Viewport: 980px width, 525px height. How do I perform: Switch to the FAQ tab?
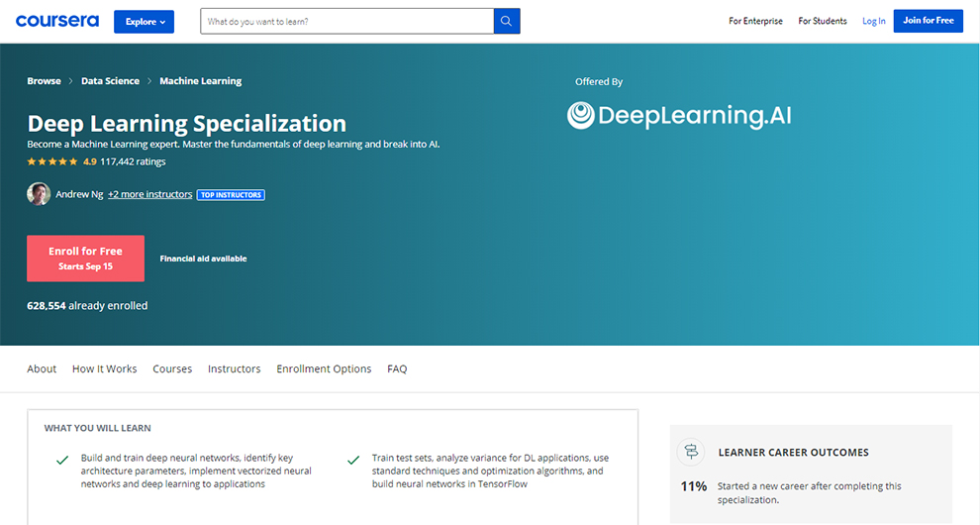click(x=397, y=368)
